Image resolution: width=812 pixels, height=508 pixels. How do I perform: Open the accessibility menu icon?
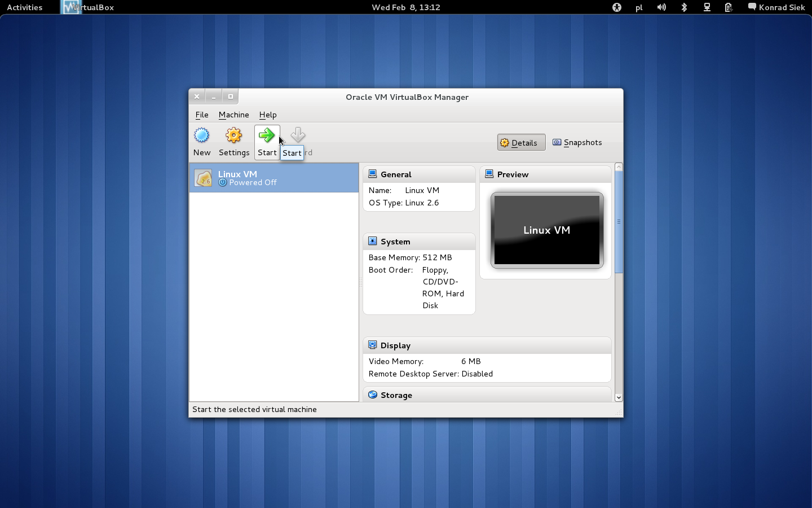(617, 7)
